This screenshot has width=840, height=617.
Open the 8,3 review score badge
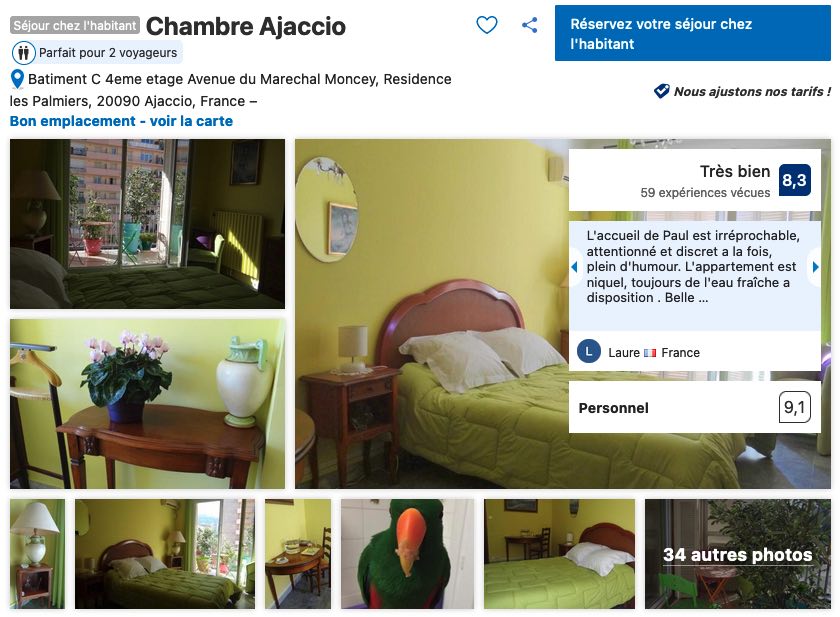tap(794, 180)
